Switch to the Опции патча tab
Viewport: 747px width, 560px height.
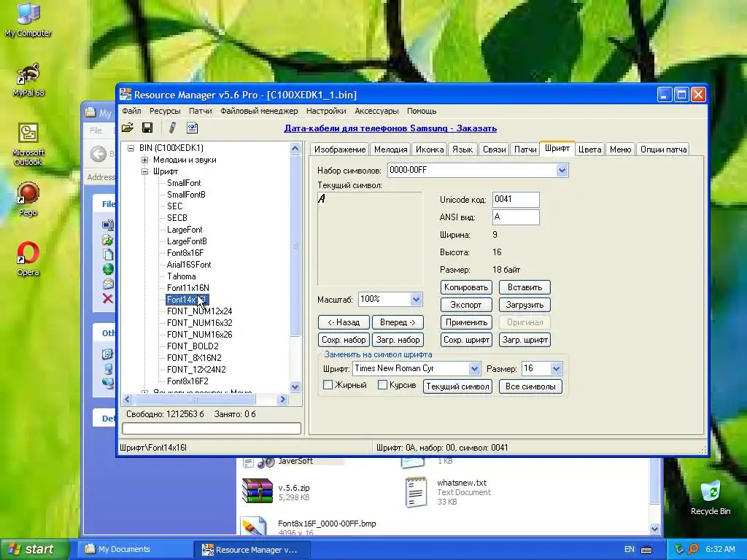click(x=664, y=149)
